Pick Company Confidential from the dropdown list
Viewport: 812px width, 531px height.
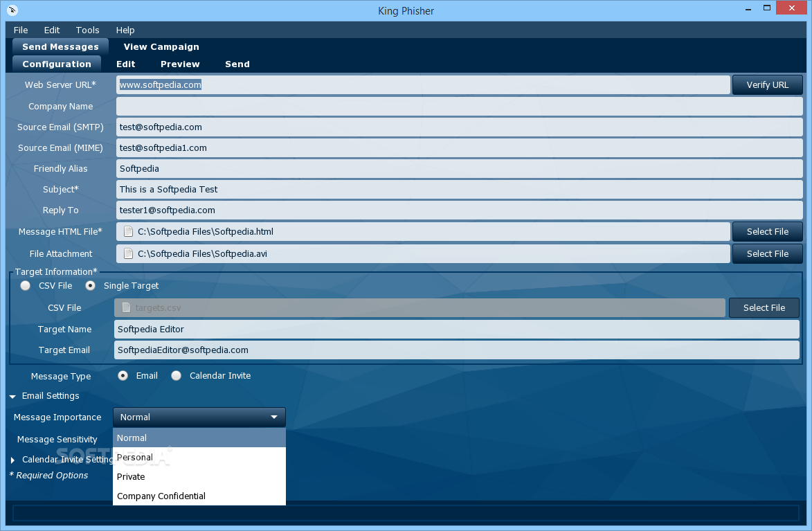tap(199, 496)
